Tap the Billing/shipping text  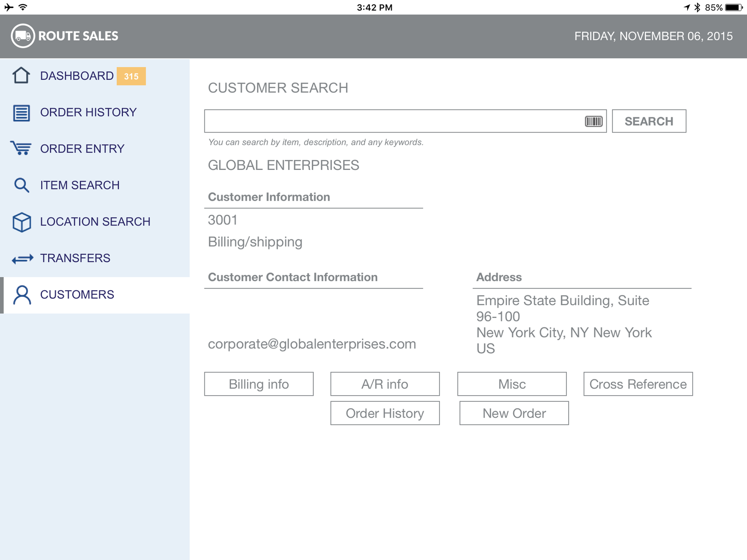point(255,242)
